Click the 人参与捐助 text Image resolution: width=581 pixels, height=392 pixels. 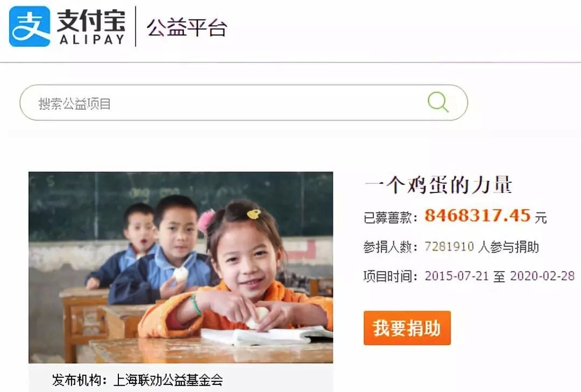coord(508,247)
